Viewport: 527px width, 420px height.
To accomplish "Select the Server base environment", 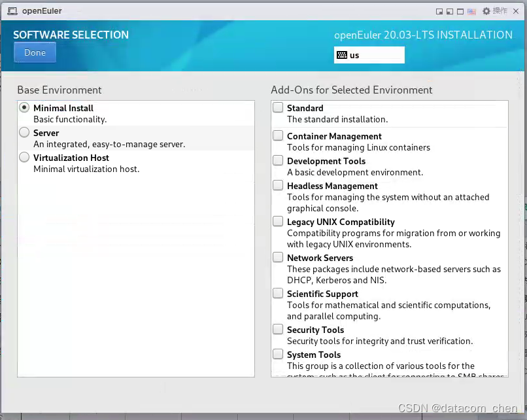I will [x=24, y=131].
